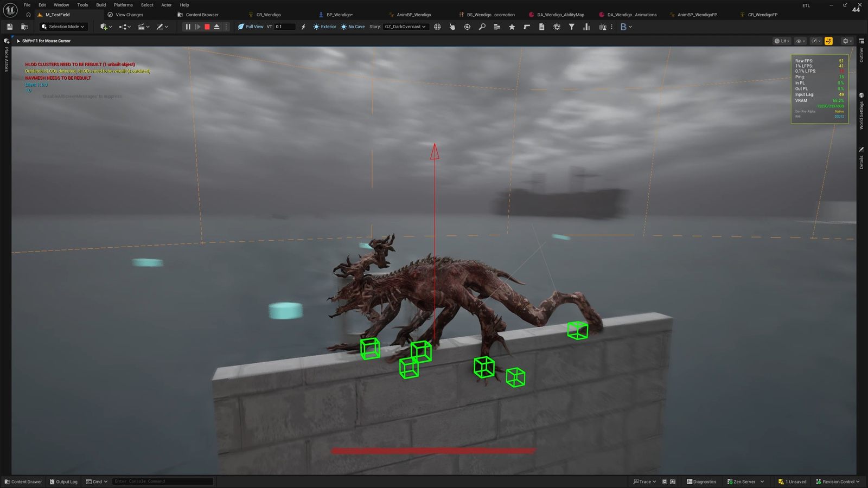Open the Revision Control menu

tap(838, 481)
